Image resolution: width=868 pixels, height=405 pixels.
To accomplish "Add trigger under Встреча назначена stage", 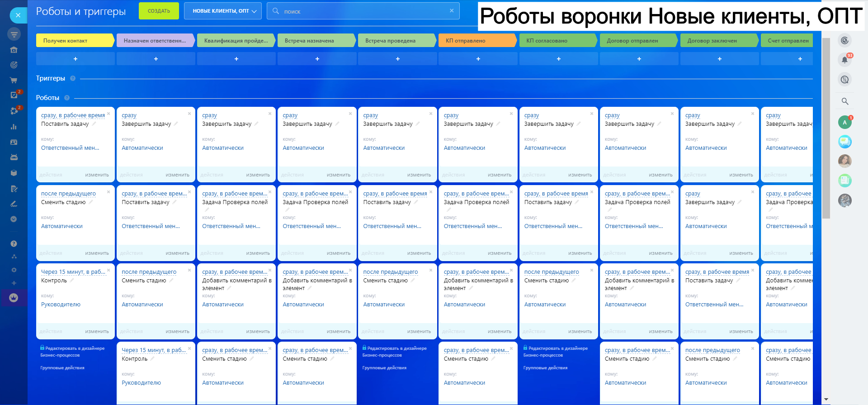I will (x=317, y=59).
